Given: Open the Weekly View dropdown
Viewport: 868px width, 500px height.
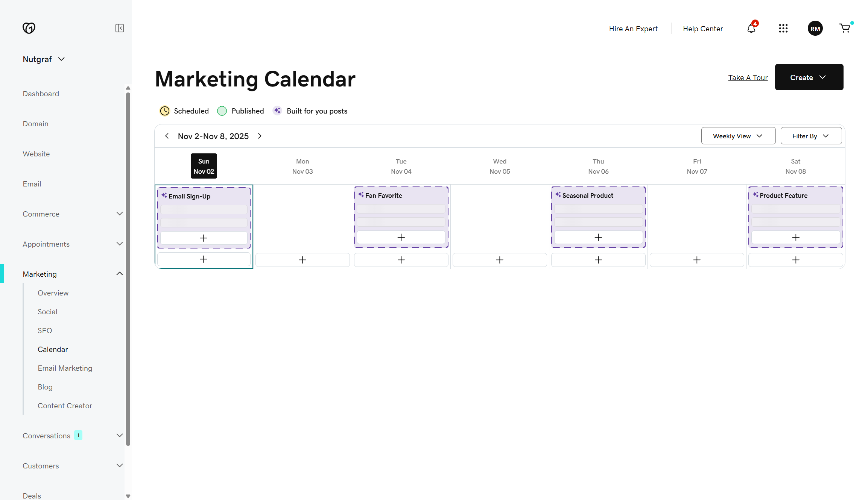Looking at the screenshot, I should [x=738, y=136].
